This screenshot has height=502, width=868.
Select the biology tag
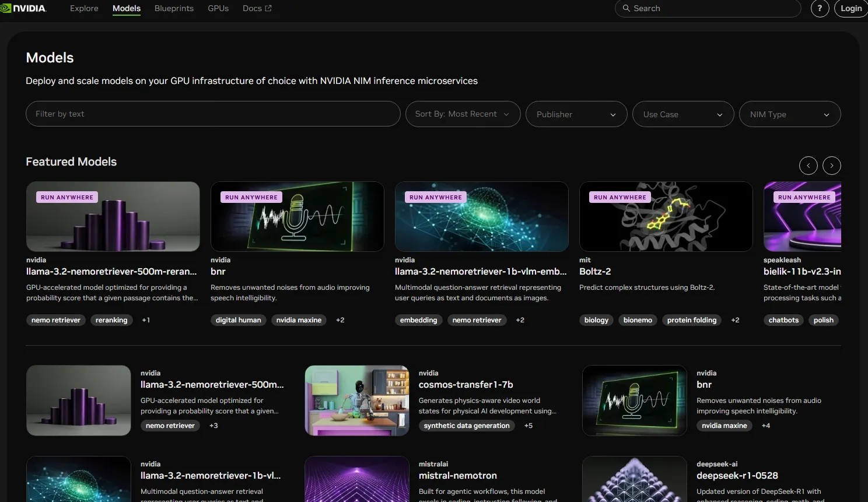(x=596, y=320)
